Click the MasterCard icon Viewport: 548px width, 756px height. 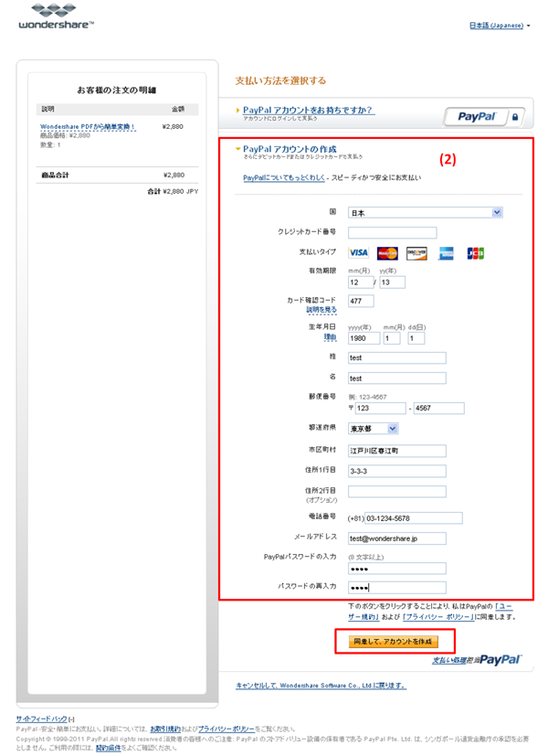[387, 252]
